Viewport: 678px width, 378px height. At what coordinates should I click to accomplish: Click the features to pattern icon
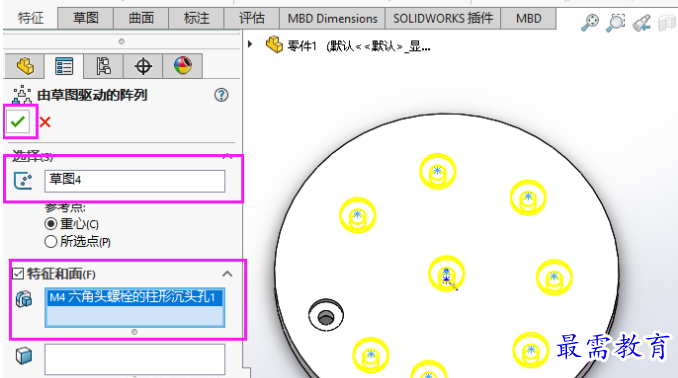click(x=24, y=299)
